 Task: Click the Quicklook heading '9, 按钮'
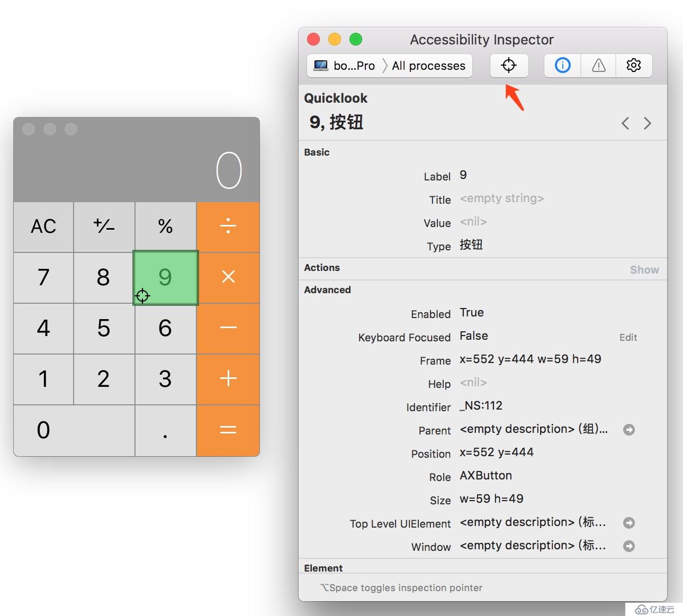pos(336,123)
